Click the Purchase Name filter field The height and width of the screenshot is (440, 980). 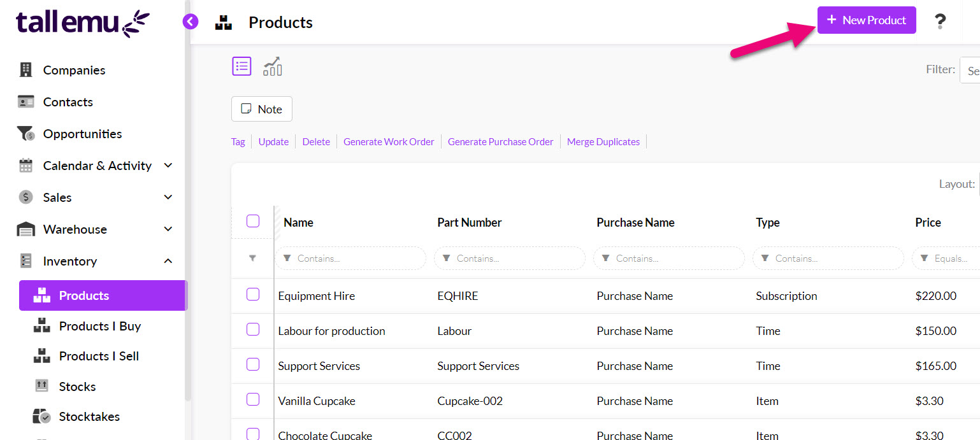[669, 259]
